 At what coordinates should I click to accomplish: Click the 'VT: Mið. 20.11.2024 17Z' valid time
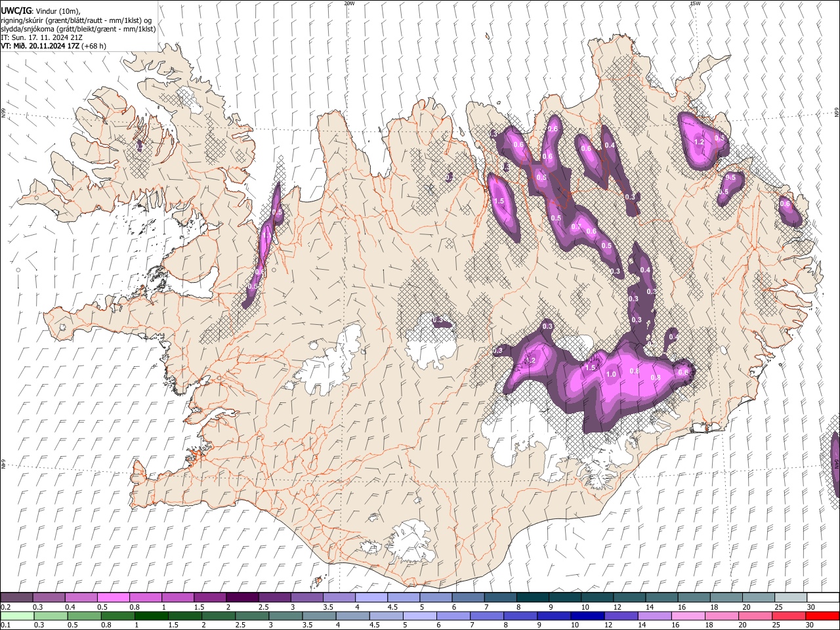pos(40,46)
